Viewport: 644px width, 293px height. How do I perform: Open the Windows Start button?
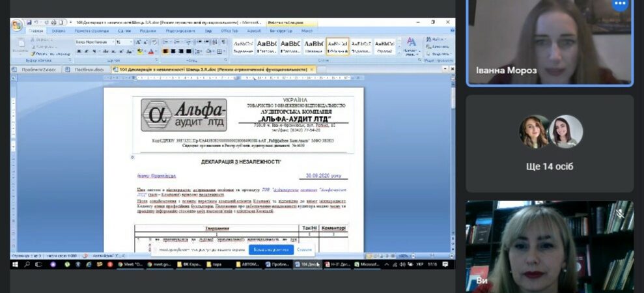(15, 264)
